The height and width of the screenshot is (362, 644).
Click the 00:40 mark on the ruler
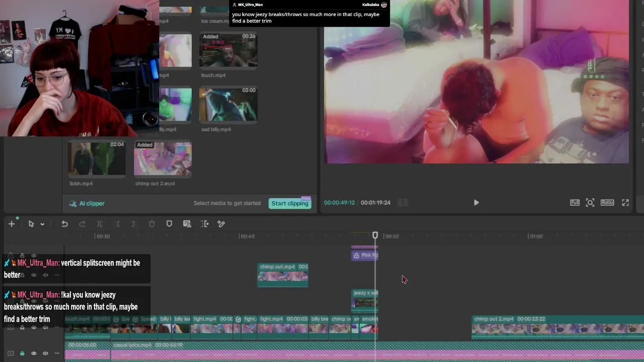247,236
